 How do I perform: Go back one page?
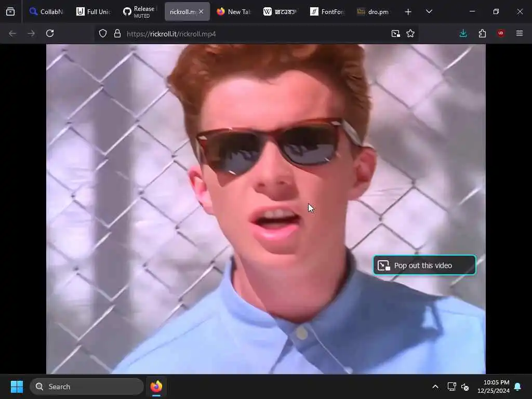coord(12,34)
